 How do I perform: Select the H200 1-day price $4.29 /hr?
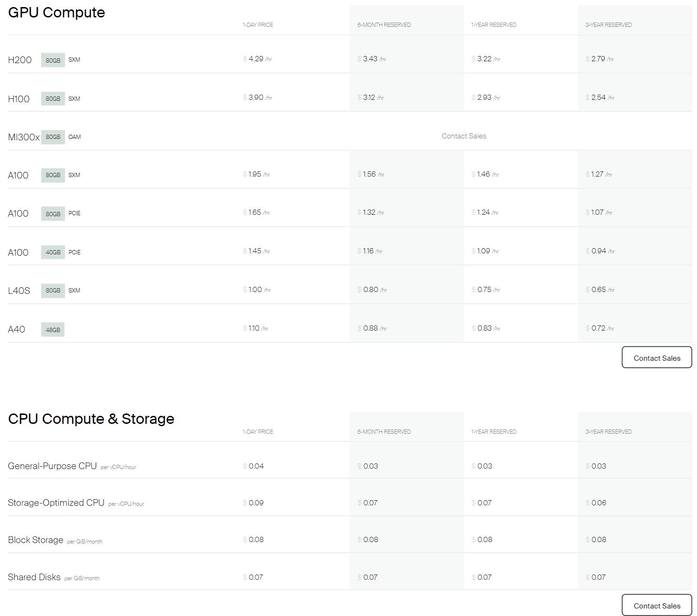(257, 59)
